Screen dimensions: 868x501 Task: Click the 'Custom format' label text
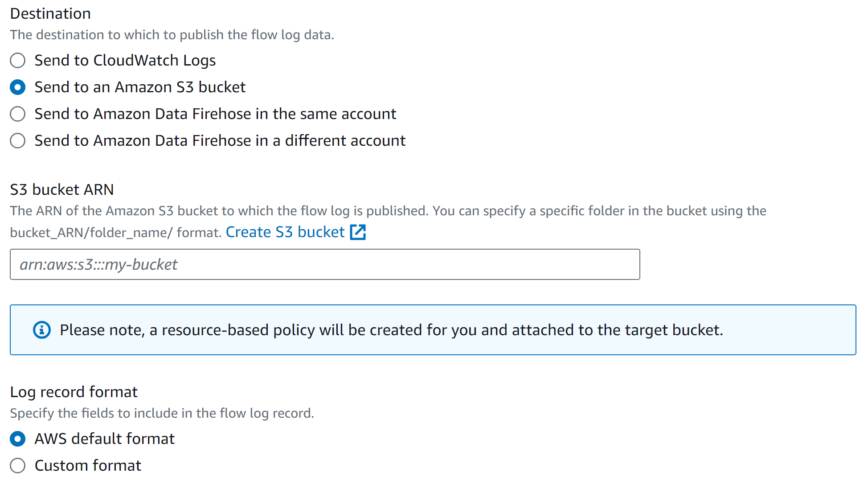pos(88,466)
